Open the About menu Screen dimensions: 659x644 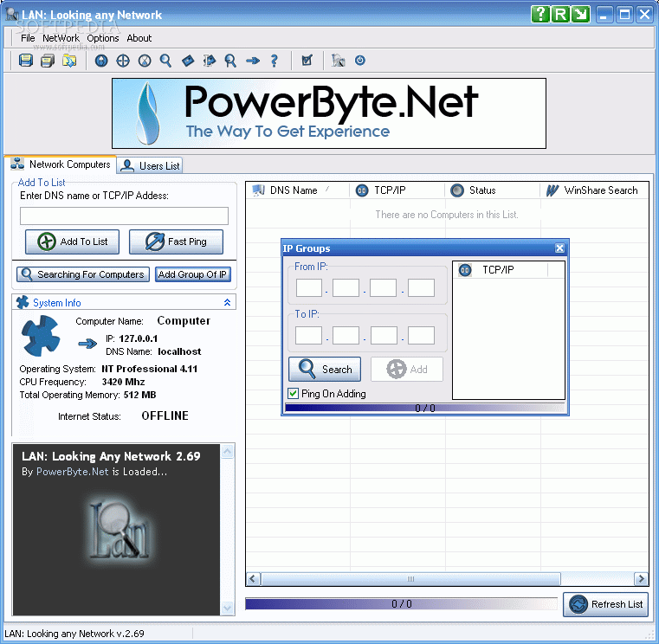[139, 38]
